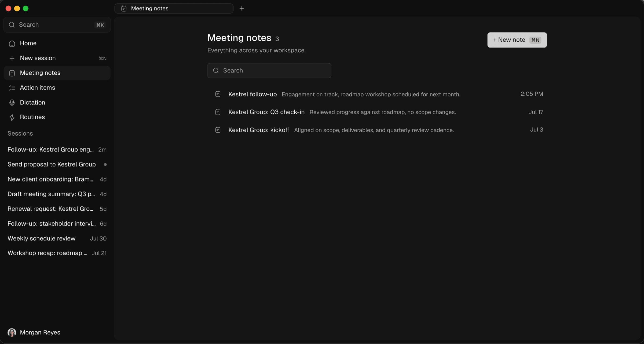Screen dimensions: 644x344
Task: Click the magnifier icon in notes search field
Action: point(216,71)
